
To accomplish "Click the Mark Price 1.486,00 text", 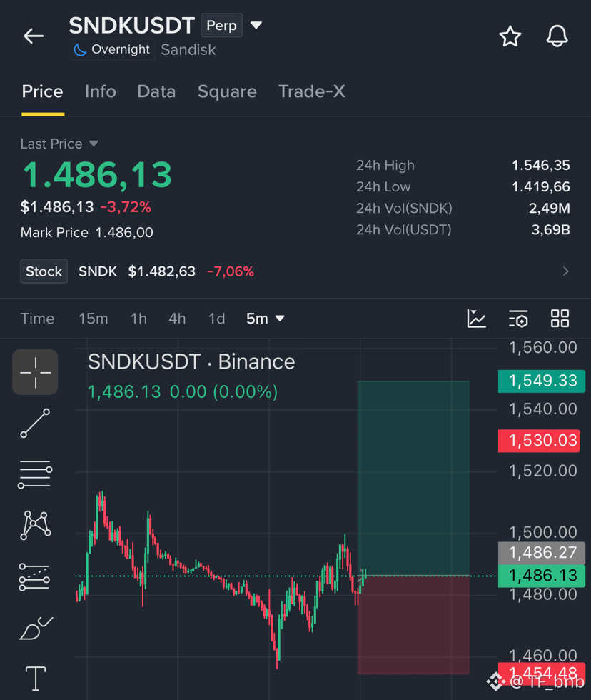I will 87,232.
